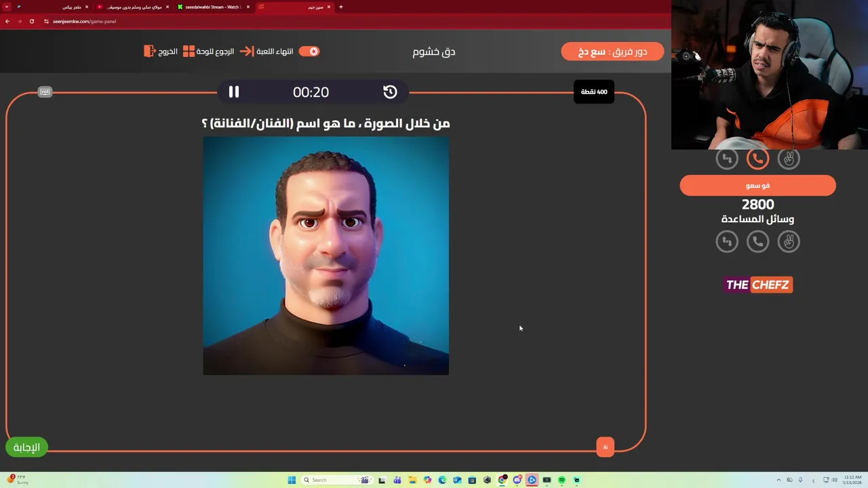The image size is (868, 488).
Task: Switch to the saeedalwahbi Stream tab
Action: [213, 7]
